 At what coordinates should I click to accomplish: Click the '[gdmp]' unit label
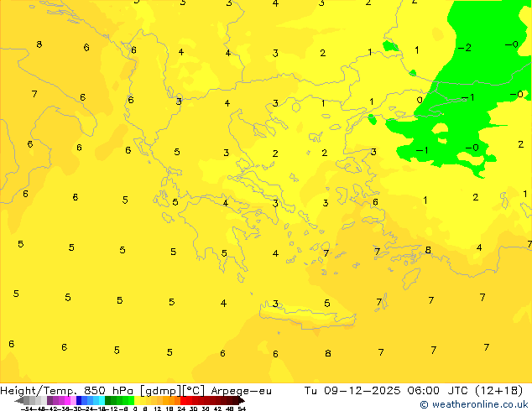pos(161,391)
